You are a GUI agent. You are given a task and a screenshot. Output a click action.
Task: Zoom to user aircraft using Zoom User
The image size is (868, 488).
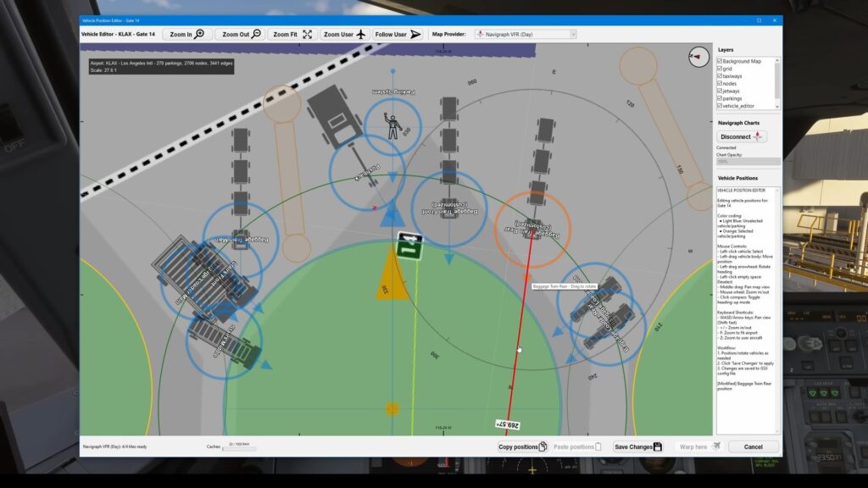pyautogui.click(x=344, y=35)
